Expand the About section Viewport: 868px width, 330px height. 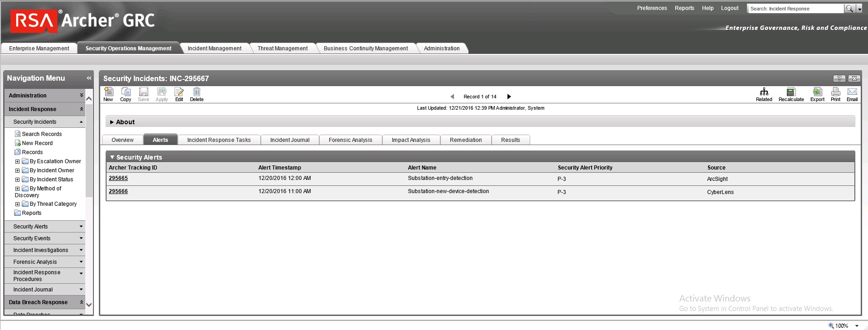click(112, 122)
